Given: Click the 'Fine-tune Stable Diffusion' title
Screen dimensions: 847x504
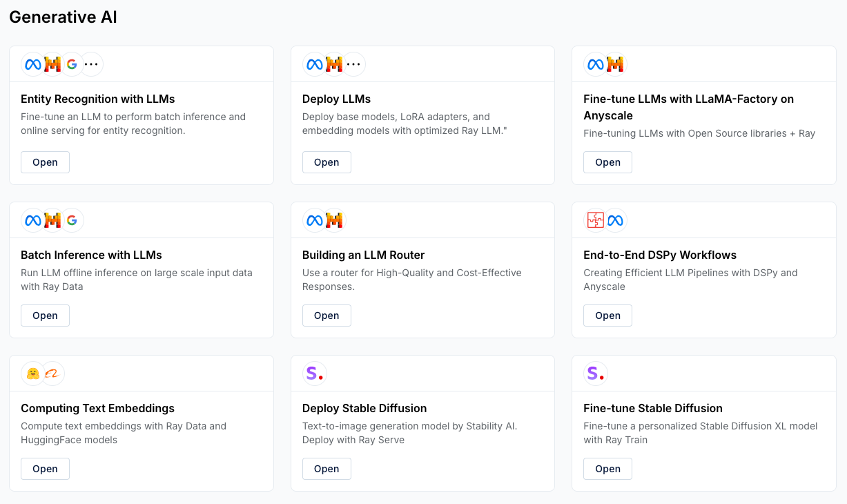Looking at the screenshot, I should pyautogui.click(x=653, y=409).
